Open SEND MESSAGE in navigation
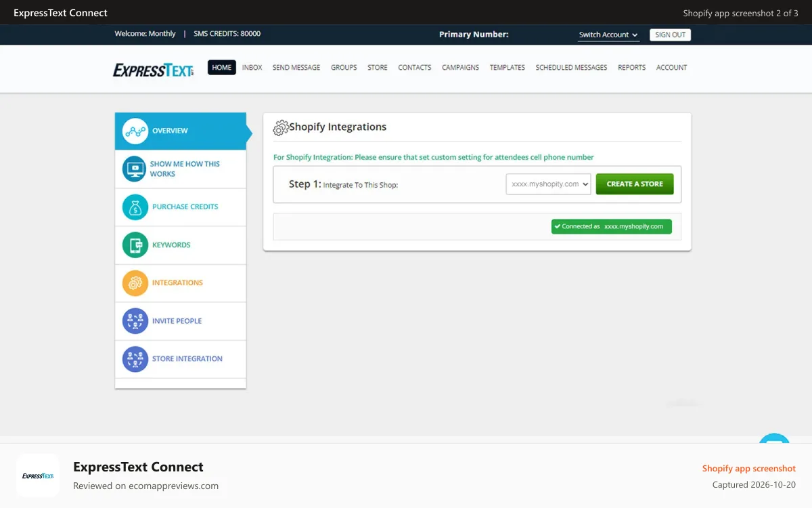This screenshot has width=812, height=508. tap(296, 68)
